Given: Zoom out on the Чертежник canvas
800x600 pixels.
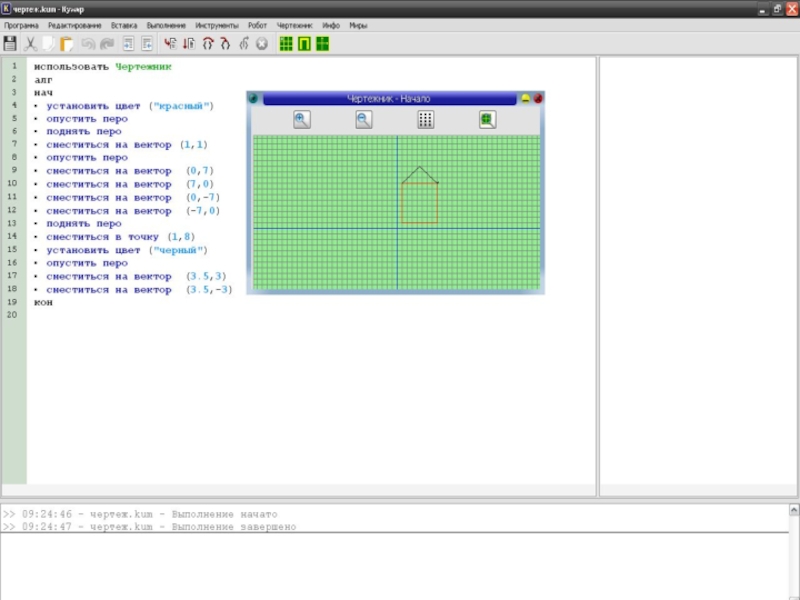Looking at the screenshot, I should point(364,120).
